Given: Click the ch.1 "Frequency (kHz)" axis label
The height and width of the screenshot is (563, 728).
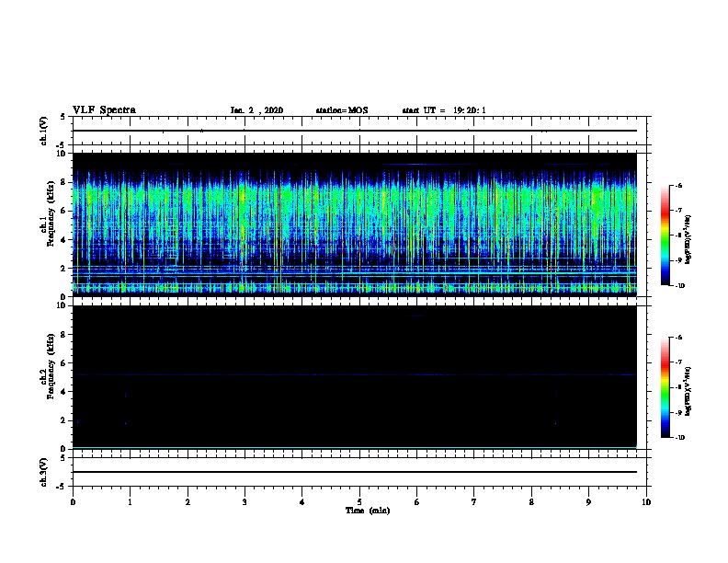Looking at the screenshot, I should pyautogui.click(x=51, y=213).
